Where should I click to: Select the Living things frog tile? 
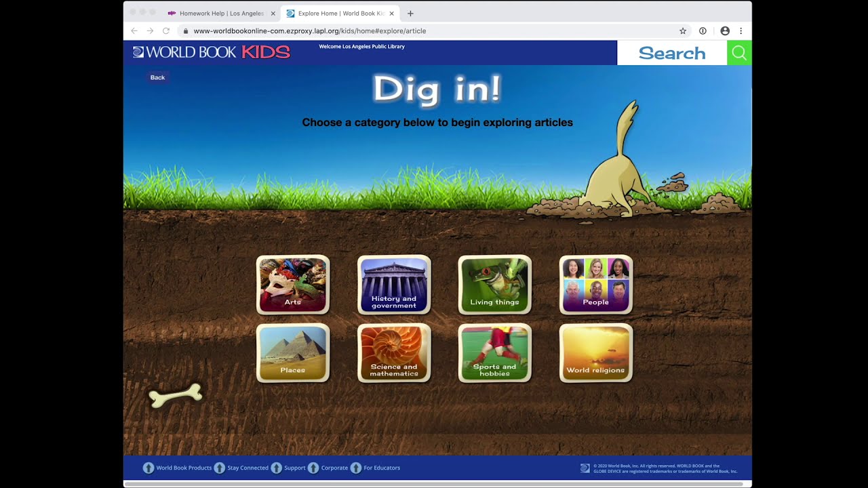point(495,285)
